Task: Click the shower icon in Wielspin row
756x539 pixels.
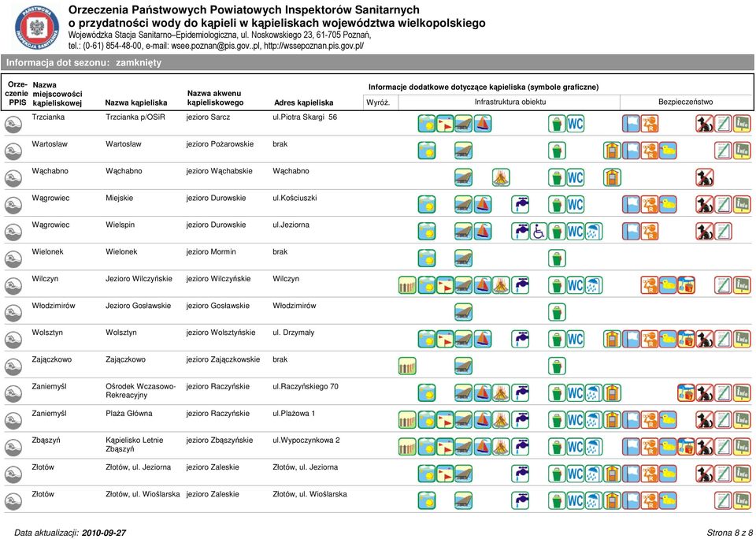Action: coord(594,232)
